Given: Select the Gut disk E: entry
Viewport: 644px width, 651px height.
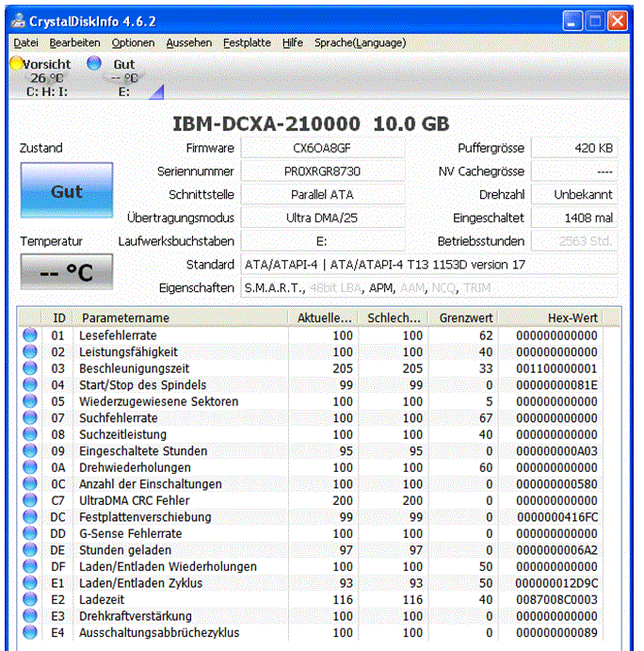Looking at the screenshot, I should coord(123,77).
